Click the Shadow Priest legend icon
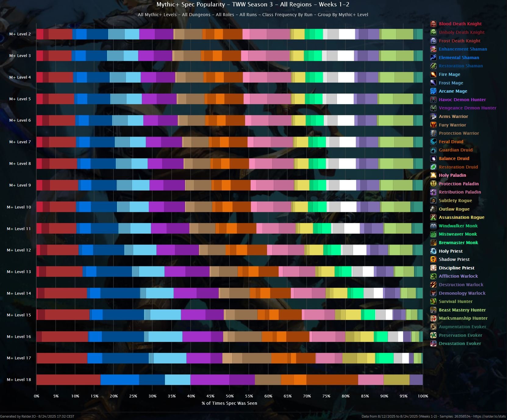Screen dimensions: 507x420 pos(433,259)
